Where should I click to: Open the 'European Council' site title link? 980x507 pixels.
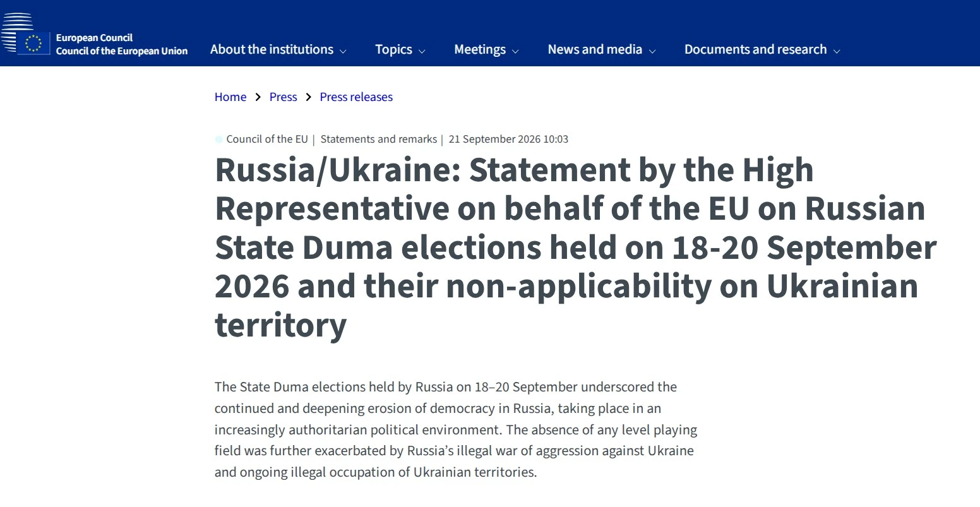(x=94, y=38)
